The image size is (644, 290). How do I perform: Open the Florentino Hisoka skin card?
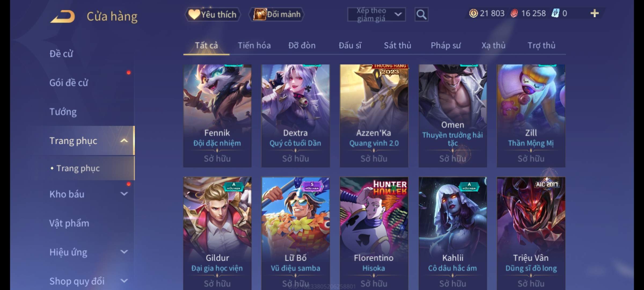[x=374, y=233]
